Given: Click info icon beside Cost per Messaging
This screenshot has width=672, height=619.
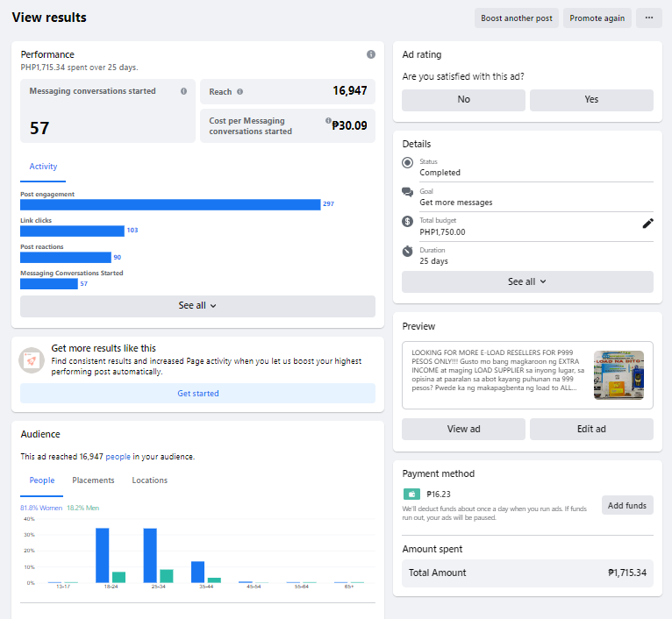Looking at the screenshot, I should (328, 122).
